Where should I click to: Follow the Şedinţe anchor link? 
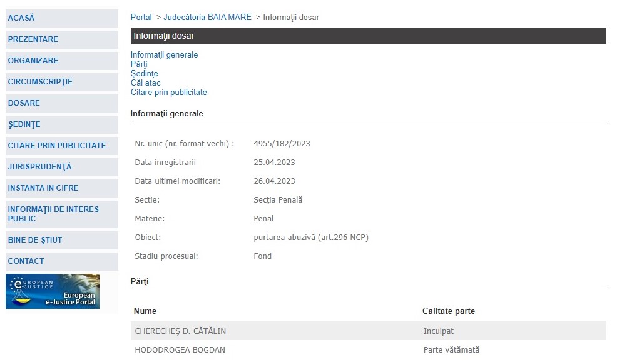[144, 74]
